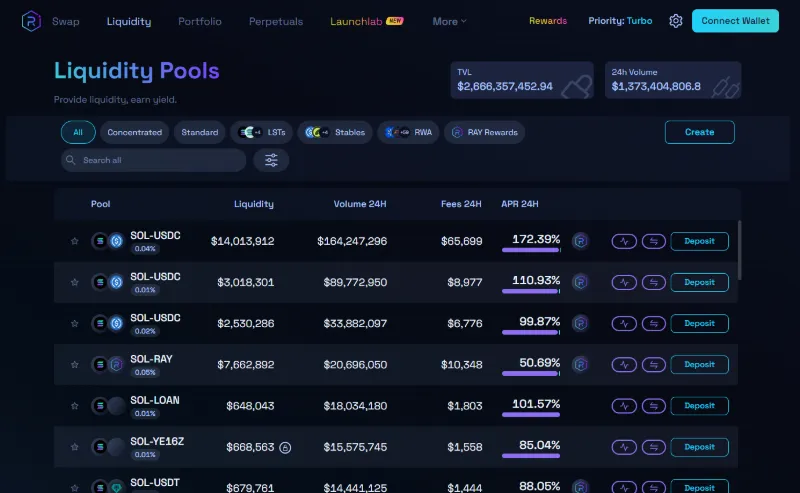
Task: Click lock icon next to $668,563 liquidity
Action: click(285, 448)
